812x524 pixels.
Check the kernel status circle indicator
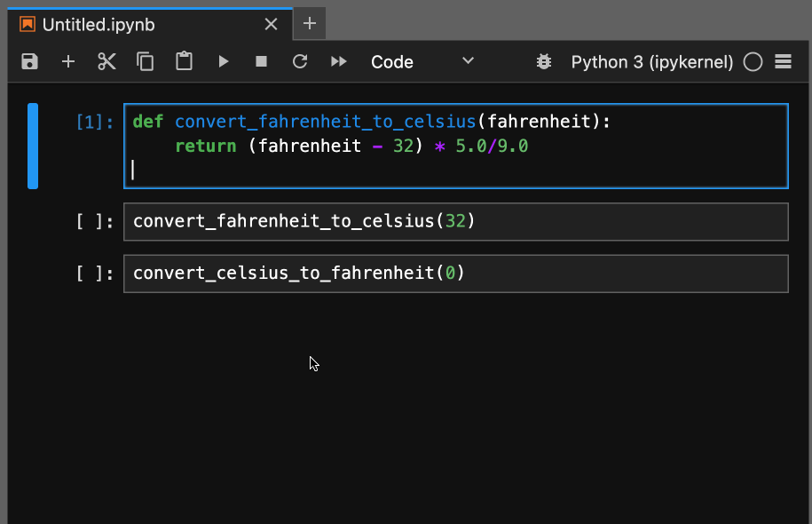click(753, 61)
